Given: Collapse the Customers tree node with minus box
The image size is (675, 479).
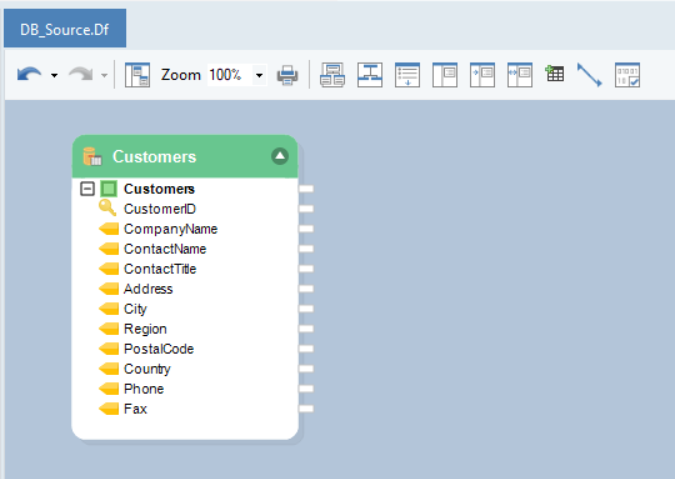Looking at the screenshot, I should coord(87,188).
